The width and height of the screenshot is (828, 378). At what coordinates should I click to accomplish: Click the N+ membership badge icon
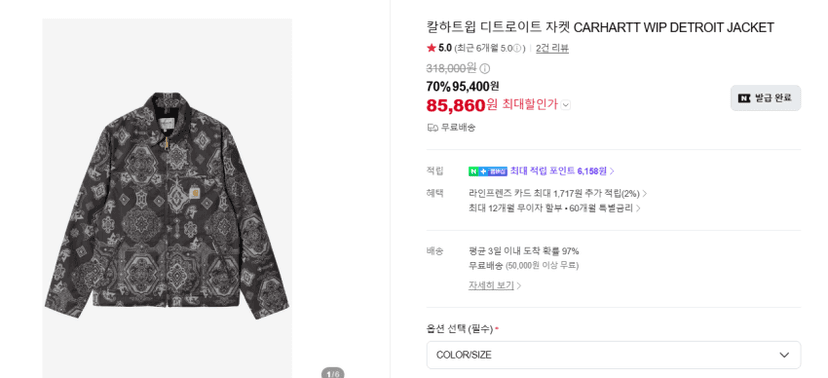click(488, 171)
